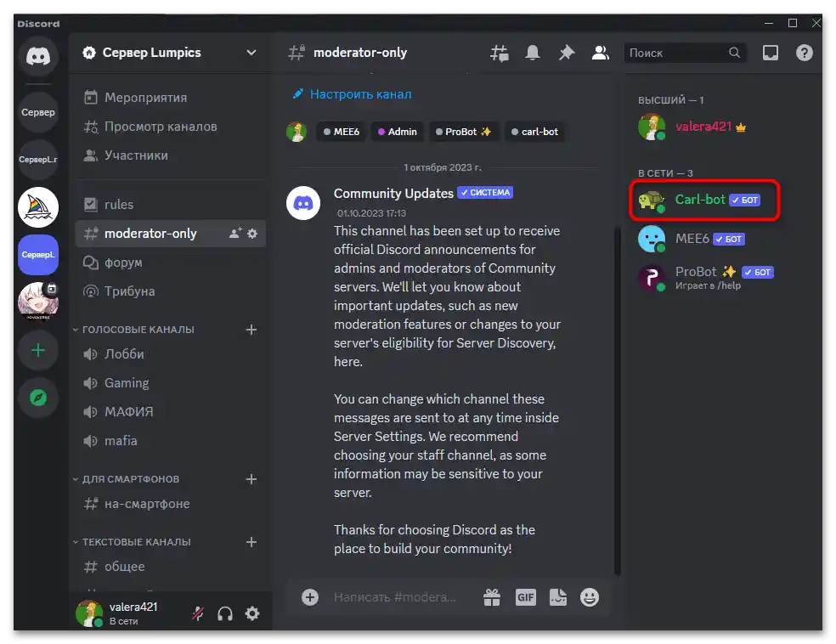This screenshot has height=644, width=836.
Task: Open Мероприятия events
Action: point(171,98)
